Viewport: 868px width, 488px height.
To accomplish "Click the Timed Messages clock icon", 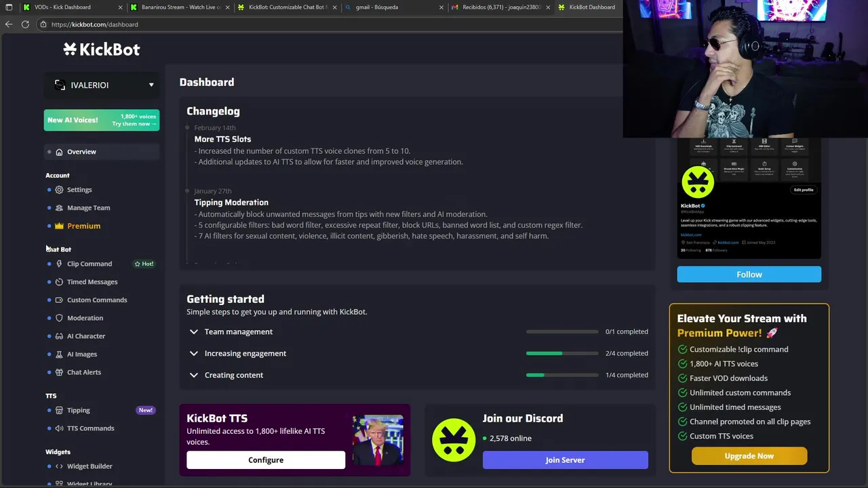I will coord(59,282).
